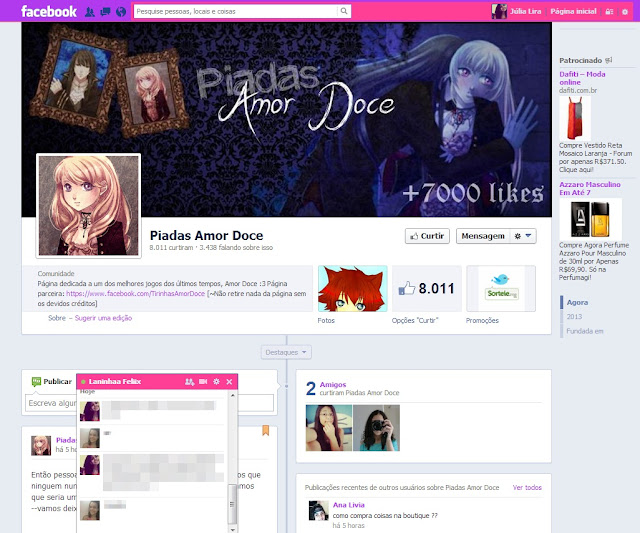Open the Sorteie promotions app tile
Image resolution: width=640 pixels, height=533 pixels.
click(501, 289)
